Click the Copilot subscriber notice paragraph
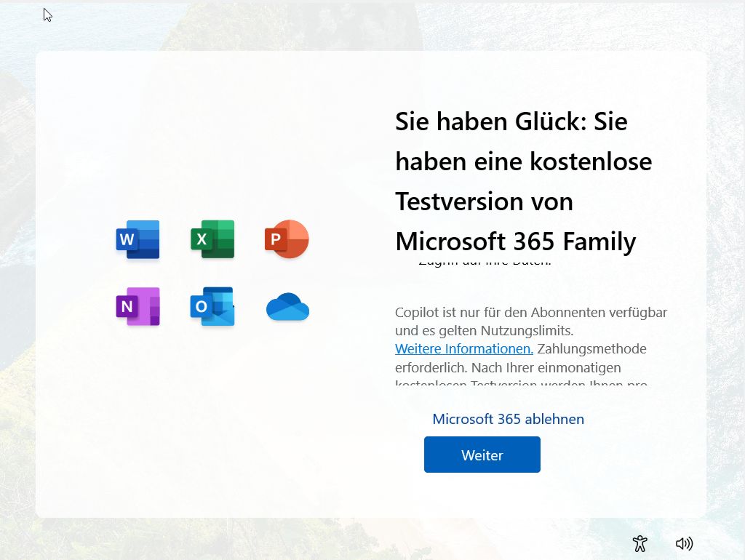 530,321
